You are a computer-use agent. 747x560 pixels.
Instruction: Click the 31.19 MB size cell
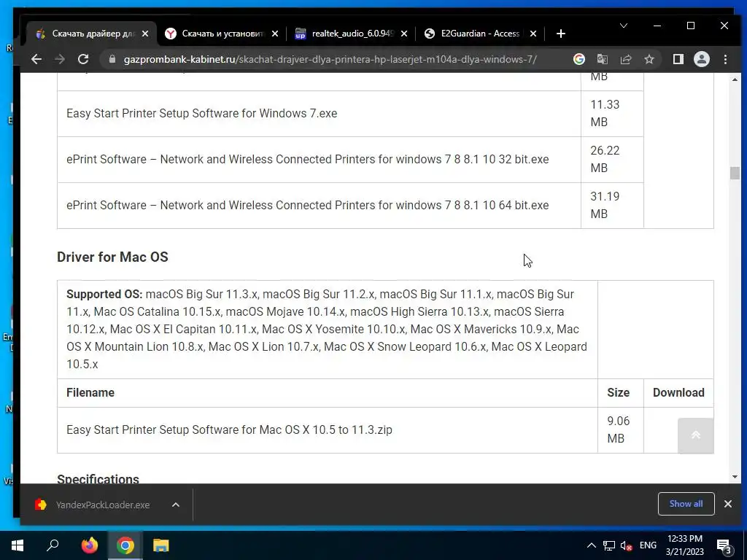(612, 205)
